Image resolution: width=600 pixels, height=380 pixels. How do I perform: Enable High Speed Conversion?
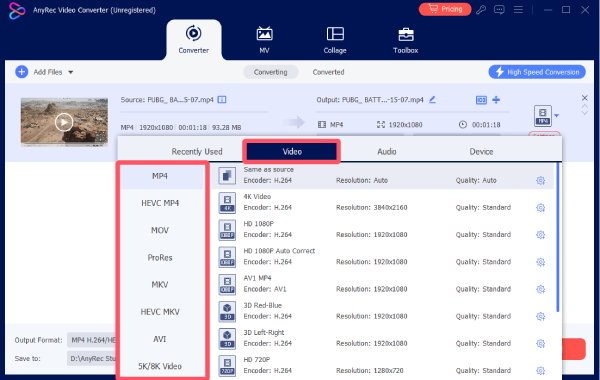pyautogui.click(x=537, y=72)
